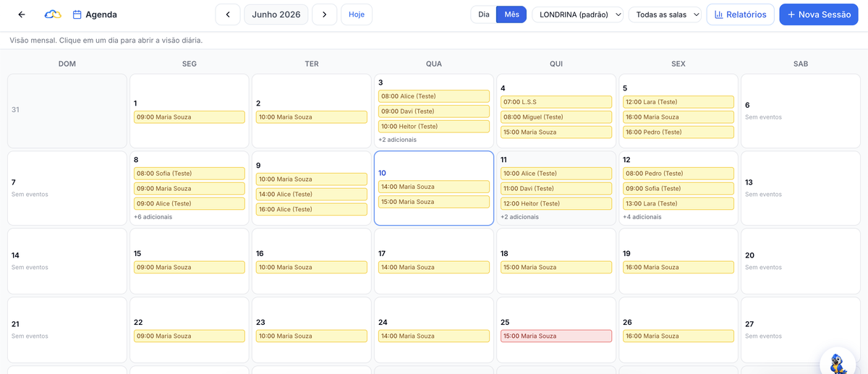Show +2 adicionais on day 11
The height and width of the screenshot is (374, 868).
[x=519, y=217]
